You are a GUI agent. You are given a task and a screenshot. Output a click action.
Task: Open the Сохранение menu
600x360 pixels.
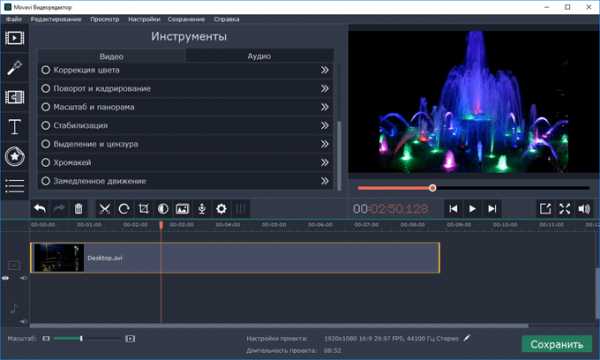[x=186, y=19]
